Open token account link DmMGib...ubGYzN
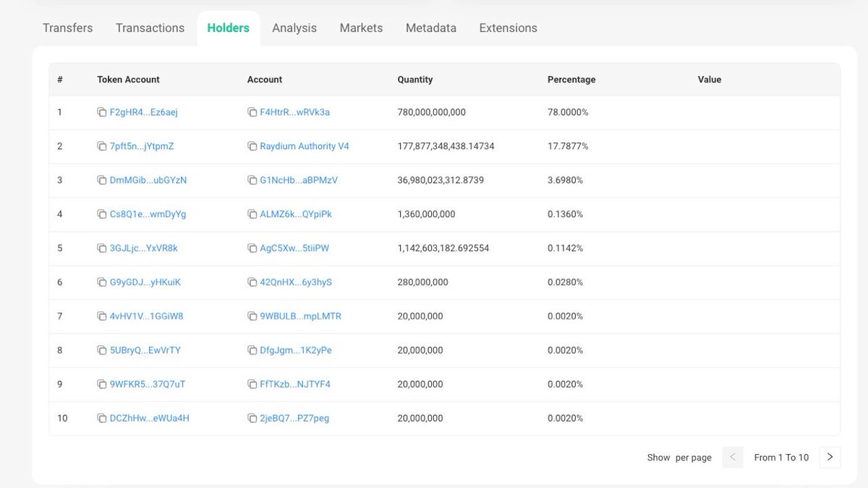868x488 pixels. pyautogui.click(x=148, y=180)
